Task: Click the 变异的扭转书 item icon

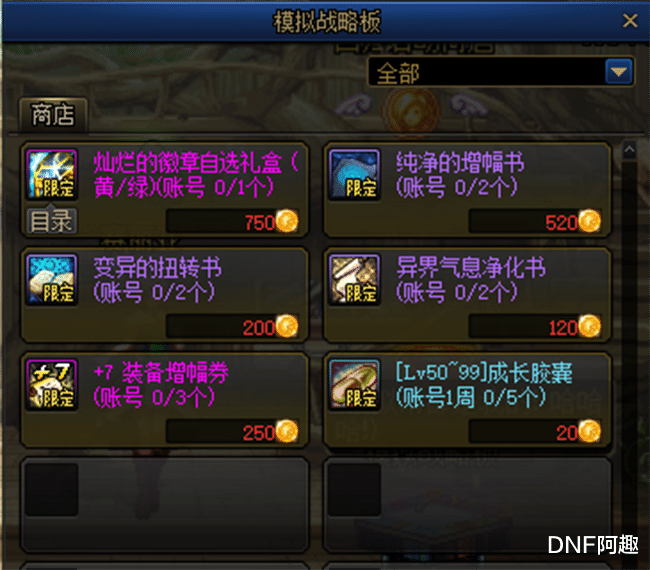Action: [52, 280]
